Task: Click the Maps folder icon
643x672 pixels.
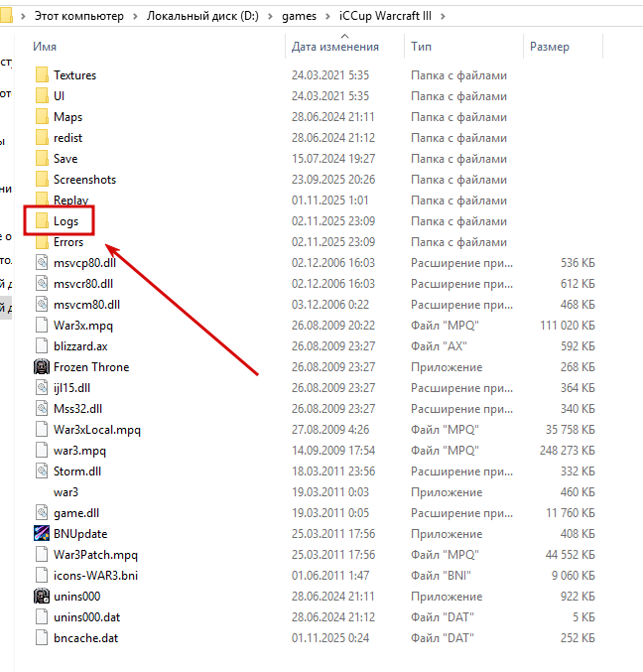Action: click(x=42, y=117)
